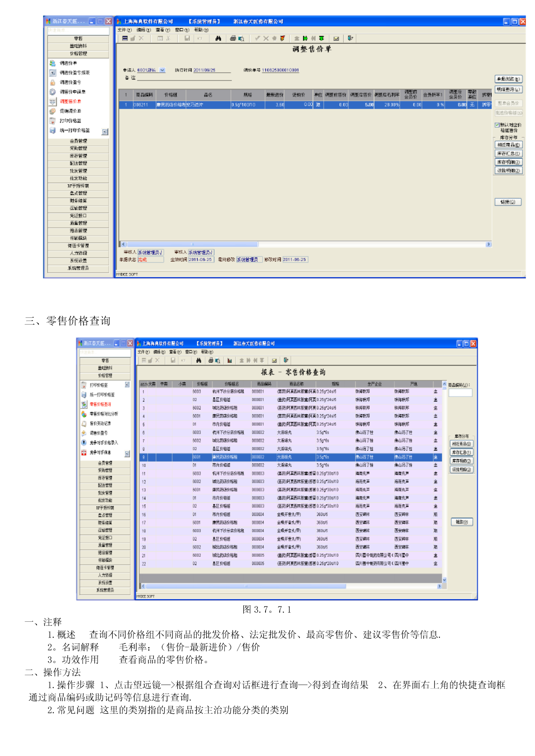Image resolution: width=535 pixels, height=756 pixels.
Task: Open 申请人 dropdown in 调整售价单 form
Action: (x=162, y=70)
